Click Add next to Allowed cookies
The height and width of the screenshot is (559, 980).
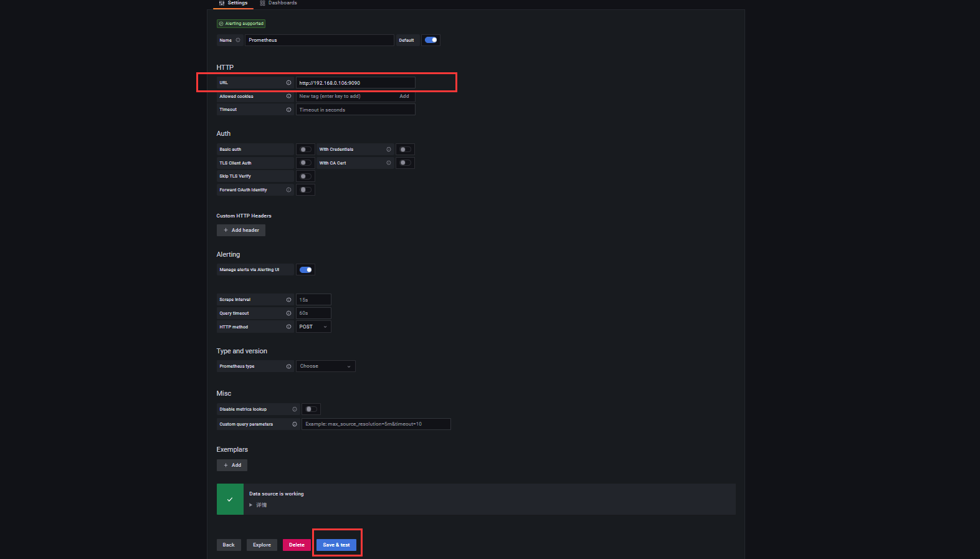click(x=404, y=96)
